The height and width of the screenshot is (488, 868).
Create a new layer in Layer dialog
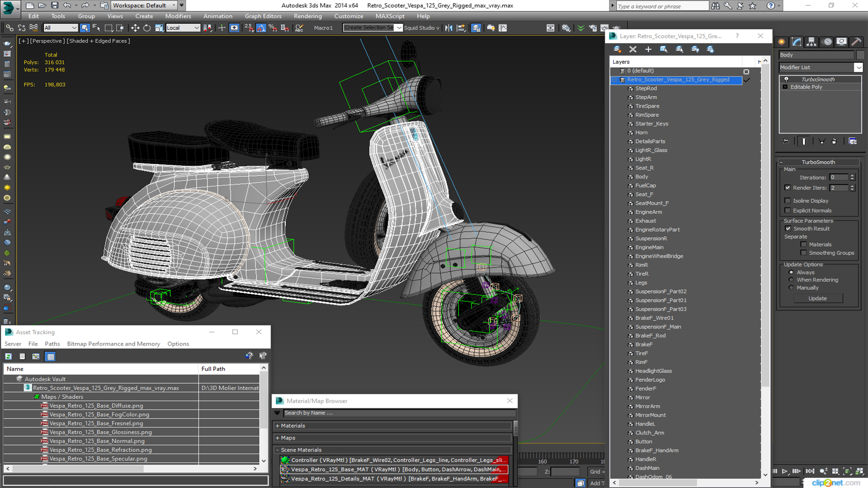pyautogui.click(x=617, y=49)
